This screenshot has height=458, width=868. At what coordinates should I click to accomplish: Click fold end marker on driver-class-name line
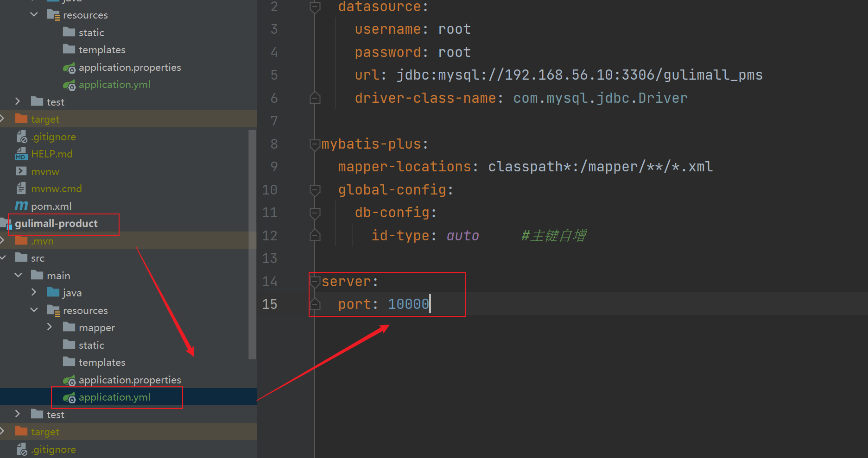tap(315, 97)
